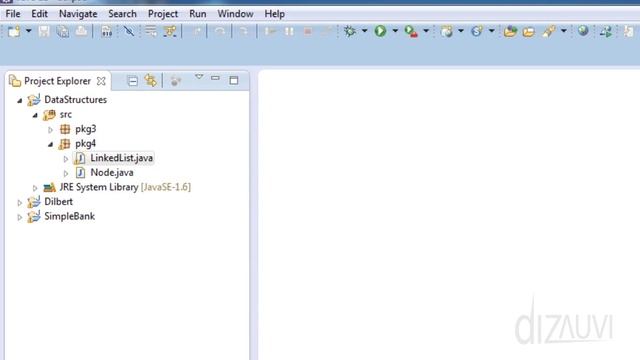The image size is (640, 360).
Task: Open the Search flashlight dropdown arrow
Action: (564, 31)
